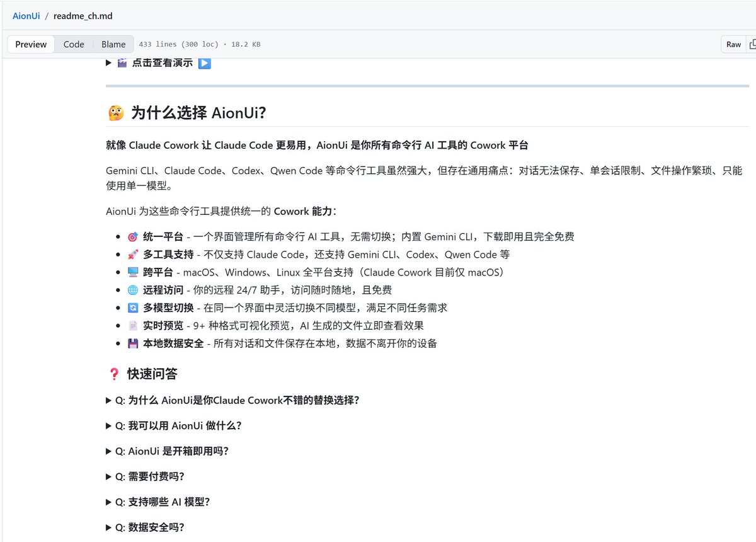The width and height of the screenshot is (756, 542).
Task: Expand the question about replacing Claude Cowork
Action: pos(237,400)
